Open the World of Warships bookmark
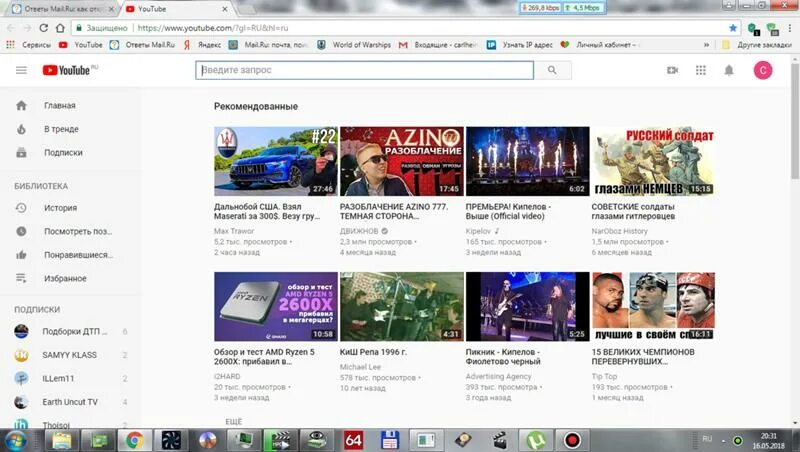Screen dimensions: 800x452 354,45
